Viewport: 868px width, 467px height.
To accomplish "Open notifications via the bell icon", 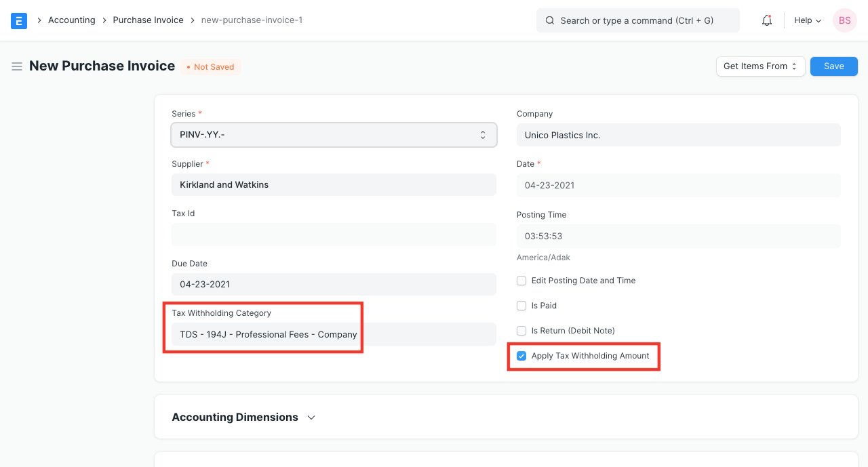I will 766,20.
